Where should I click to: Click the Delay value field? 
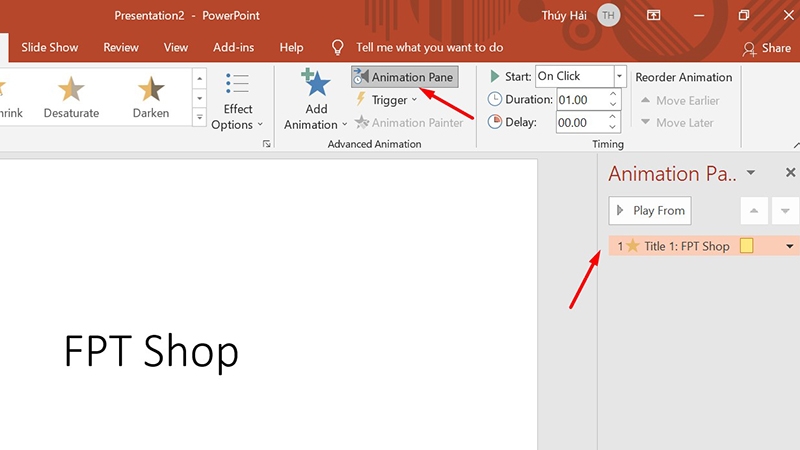[x=581, y=122]
